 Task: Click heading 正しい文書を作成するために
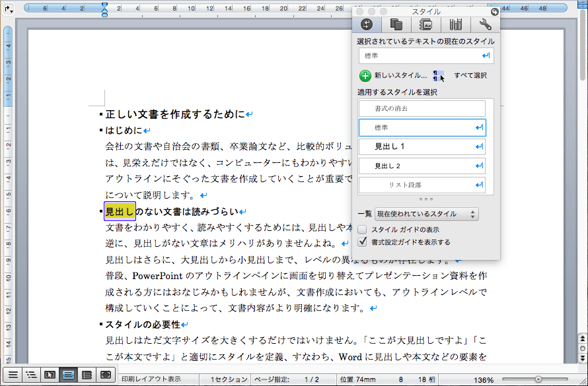[175, 114]
